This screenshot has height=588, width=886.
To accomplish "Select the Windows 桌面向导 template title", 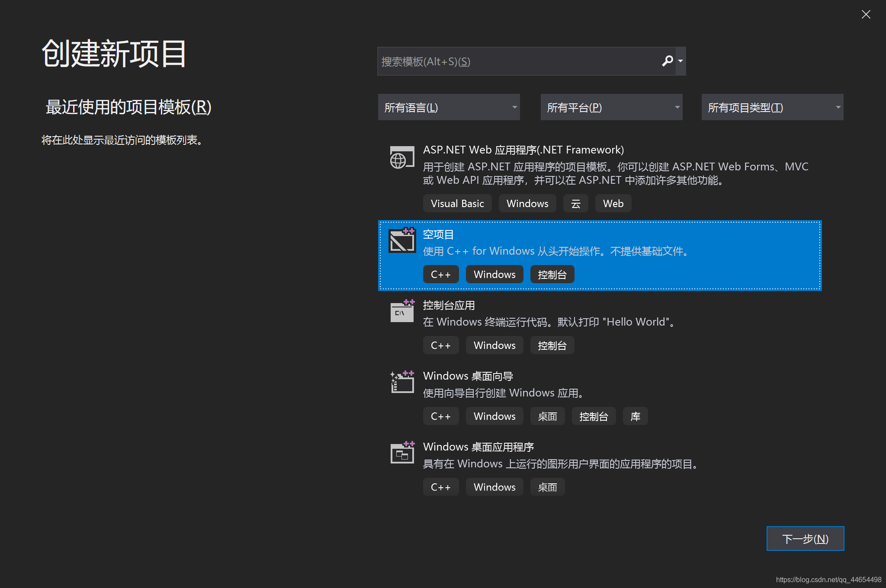I will point(468,376).
